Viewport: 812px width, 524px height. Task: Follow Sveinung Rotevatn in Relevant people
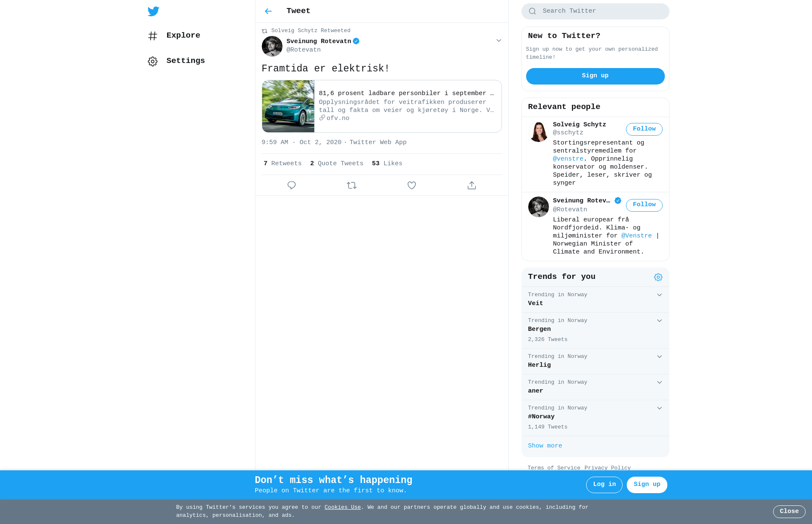tap(644, 205)
